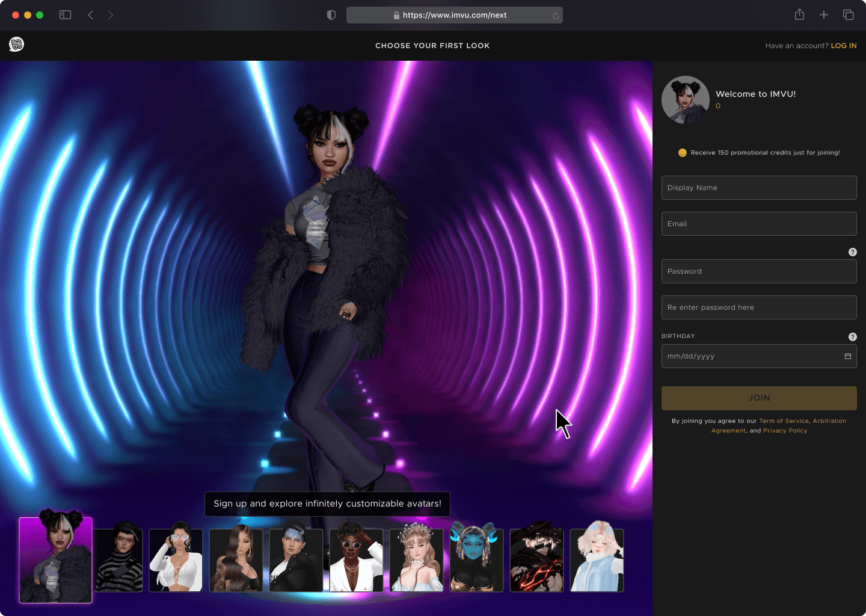Show the tab overview icon

[x=849, y=15]
